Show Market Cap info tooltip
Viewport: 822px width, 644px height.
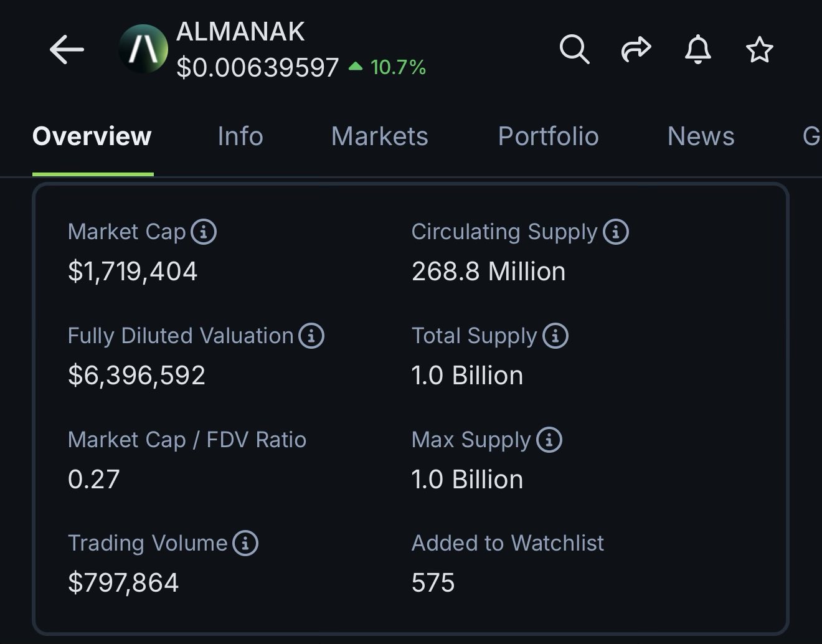tap(204, 232)
